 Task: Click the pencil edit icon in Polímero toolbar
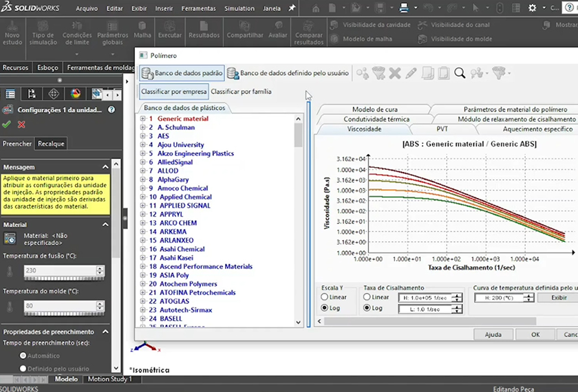[x=411, y=73]
